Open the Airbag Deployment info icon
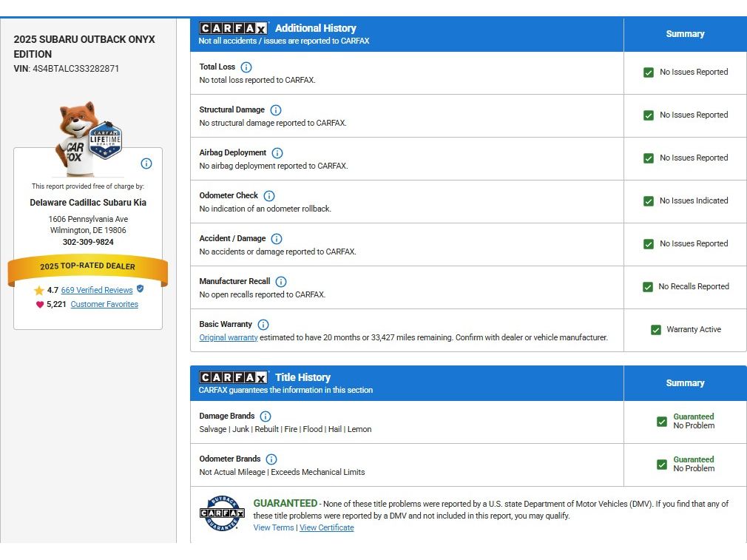The image size is (747, 560). 277,153
